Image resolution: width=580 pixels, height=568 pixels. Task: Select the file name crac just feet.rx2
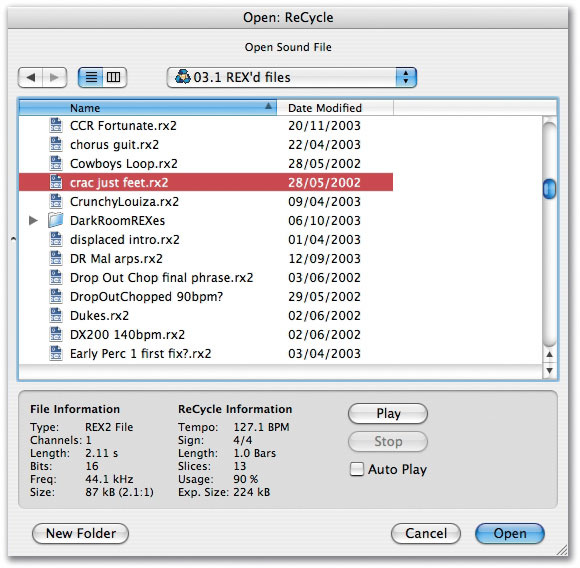point(119,183)
